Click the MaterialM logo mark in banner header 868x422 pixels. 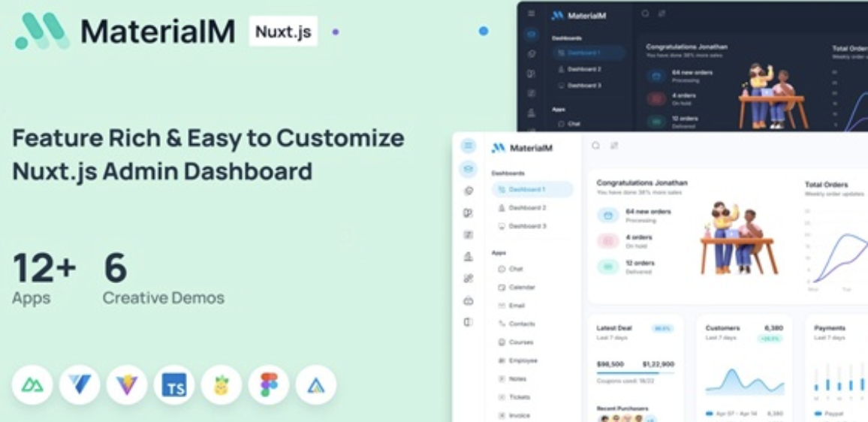(42, 31)
